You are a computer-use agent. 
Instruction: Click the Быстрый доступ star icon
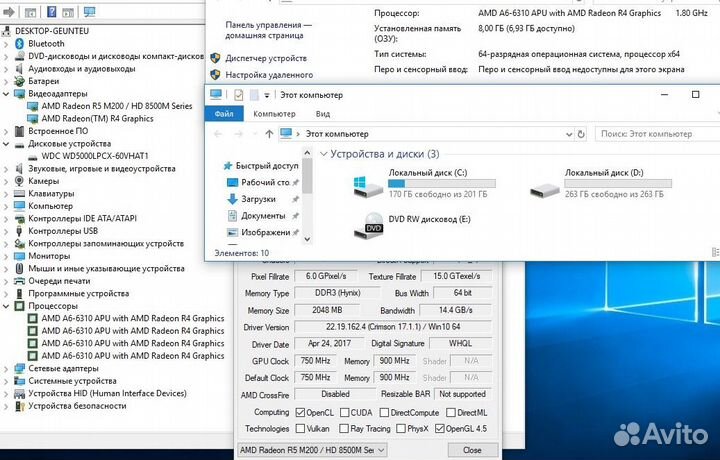[x=228, y=166]
